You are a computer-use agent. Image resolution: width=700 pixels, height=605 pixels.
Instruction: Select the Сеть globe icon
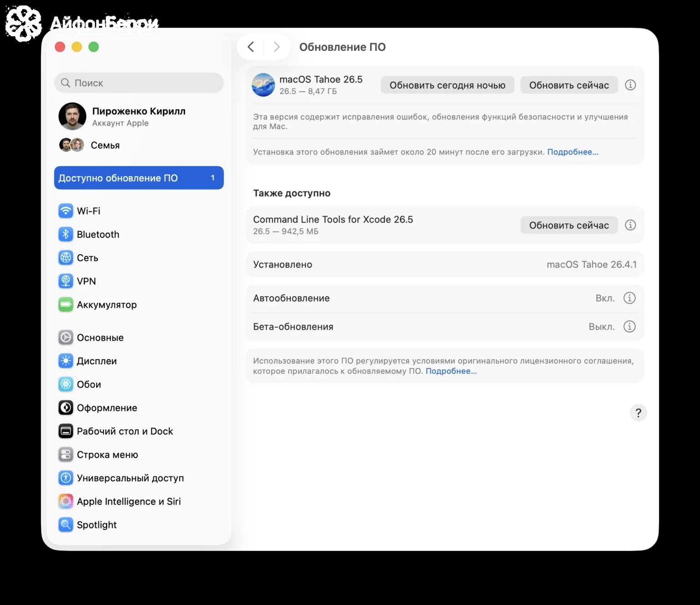(x=66, y=258)
